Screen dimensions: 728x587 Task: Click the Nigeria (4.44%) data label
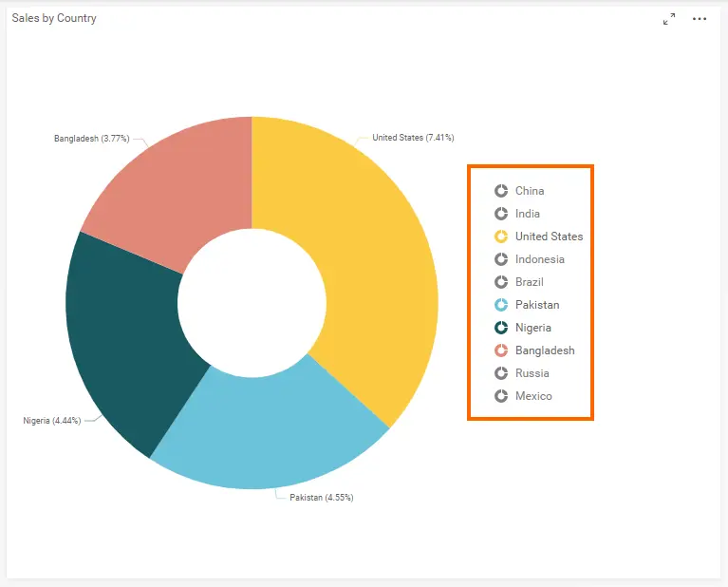53,420
